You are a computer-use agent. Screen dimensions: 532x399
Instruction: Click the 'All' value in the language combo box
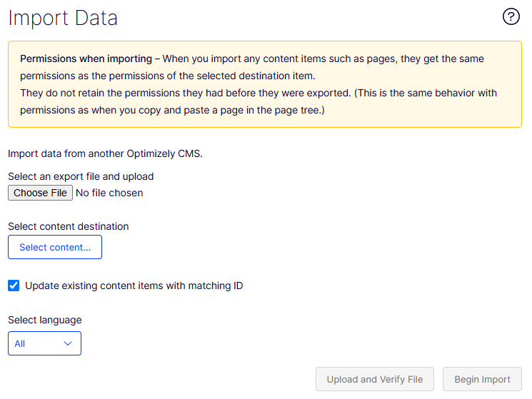[20, 343]
